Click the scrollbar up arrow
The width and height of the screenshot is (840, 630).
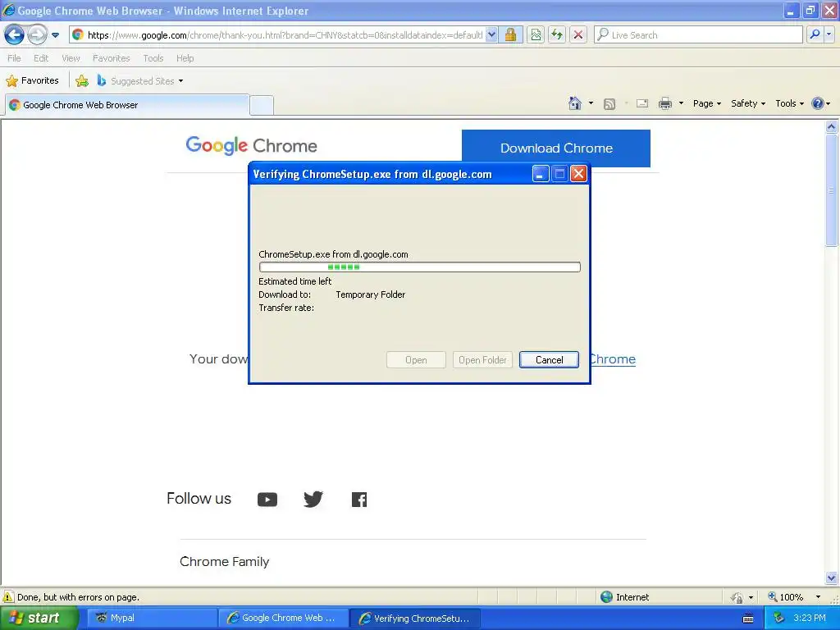pyautogui.click(x=832, y=127)
